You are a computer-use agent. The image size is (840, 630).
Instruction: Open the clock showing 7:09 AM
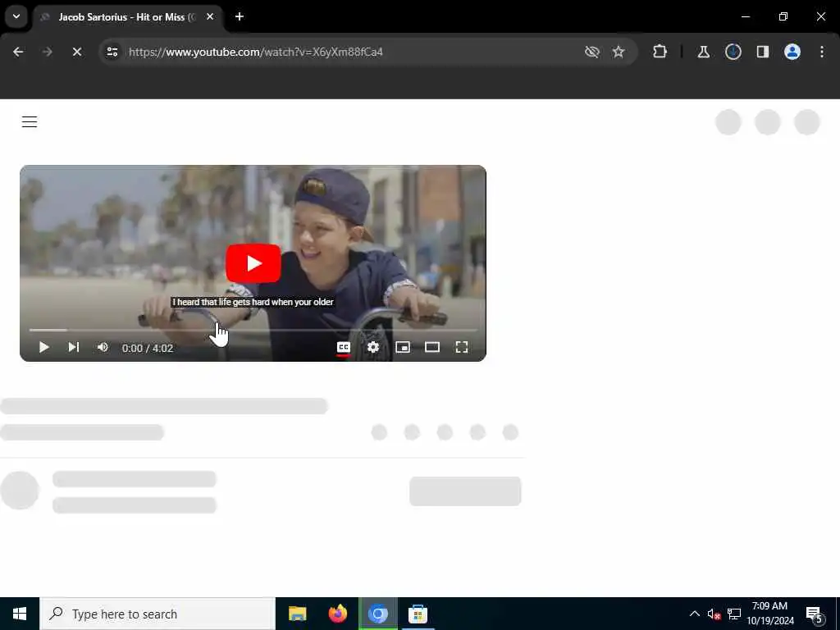(x=769, y=614)
